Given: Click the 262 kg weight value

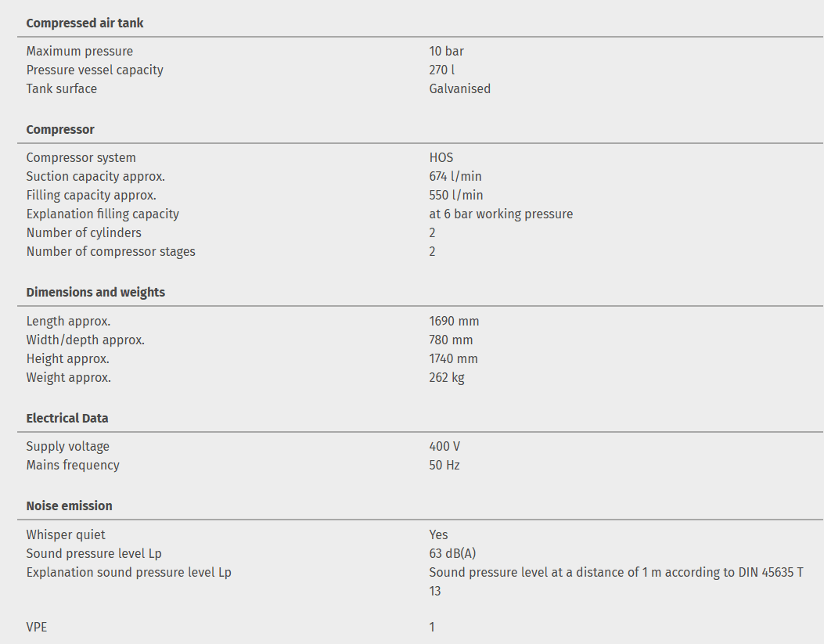Looking at the screenshot, I should click(x=447, y=377).
